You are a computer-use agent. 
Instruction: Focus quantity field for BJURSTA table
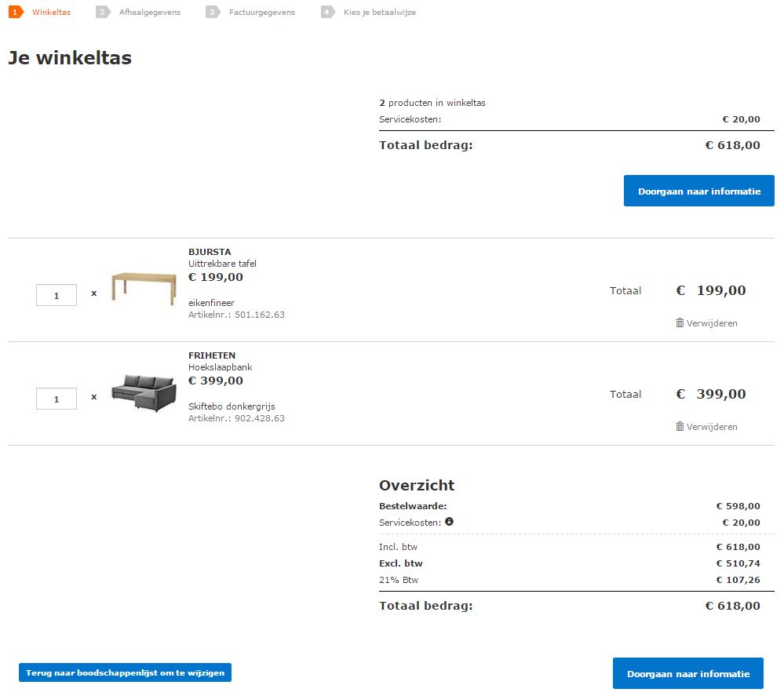(57, 295)
